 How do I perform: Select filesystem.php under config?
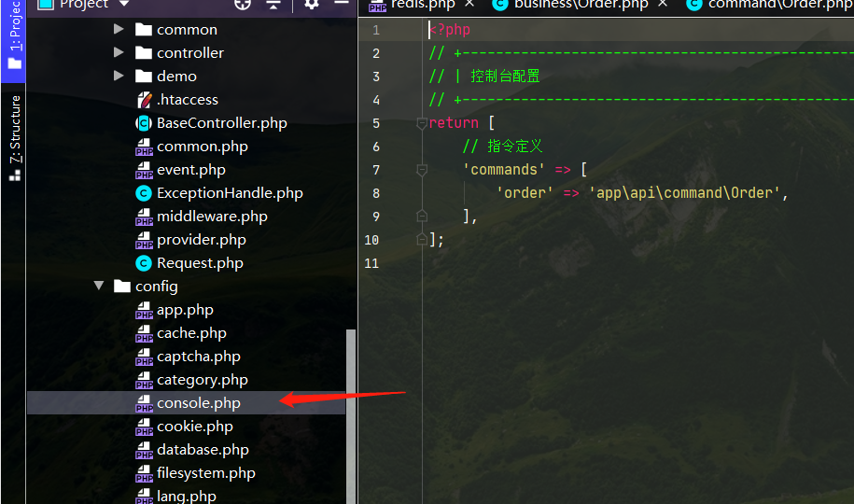pos(206,473)
